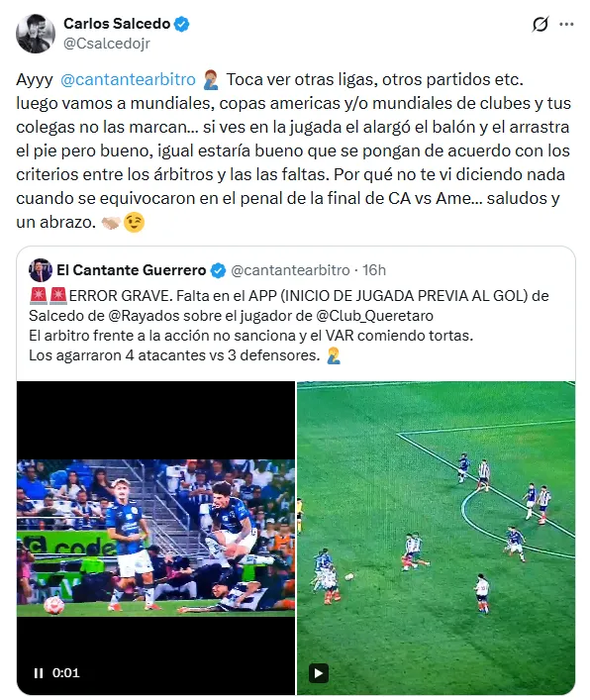The image size is (590, 700).
Task: Click the winking face emoji in tweet
Action: tap(134, 222)
